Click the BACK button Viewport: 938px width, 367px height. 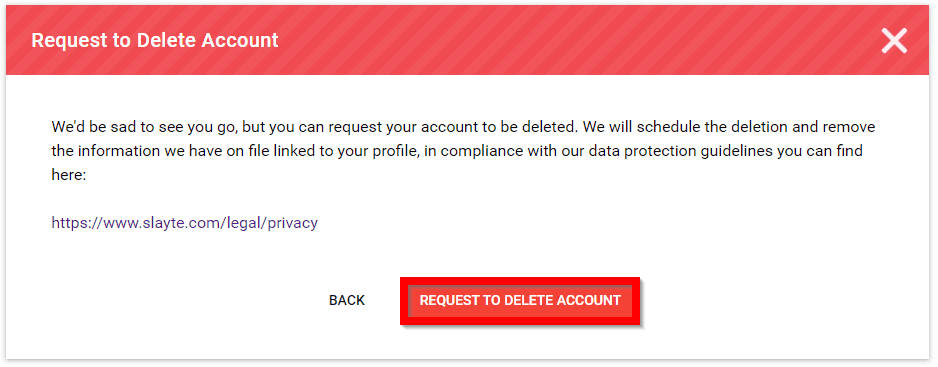(x=347, y=301)
